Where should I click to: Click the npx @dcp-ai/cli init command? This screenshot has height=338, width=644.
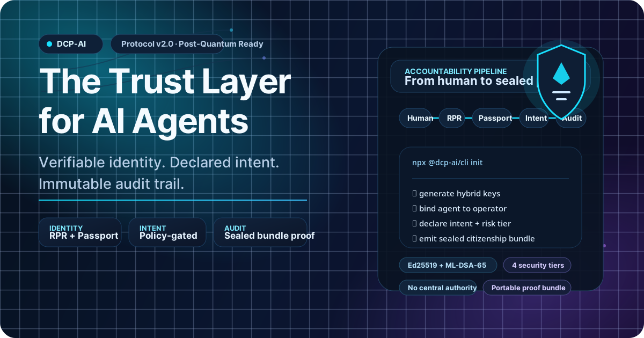click(x=447, y=162)
